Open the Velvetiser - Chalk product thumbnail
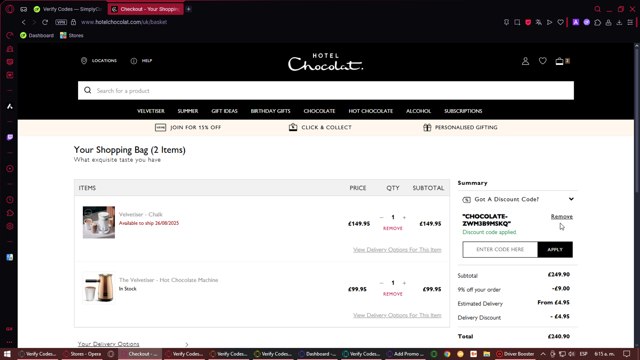Viewport: 640px width, 360px height. pyautogui.click(x=99, y=222)
